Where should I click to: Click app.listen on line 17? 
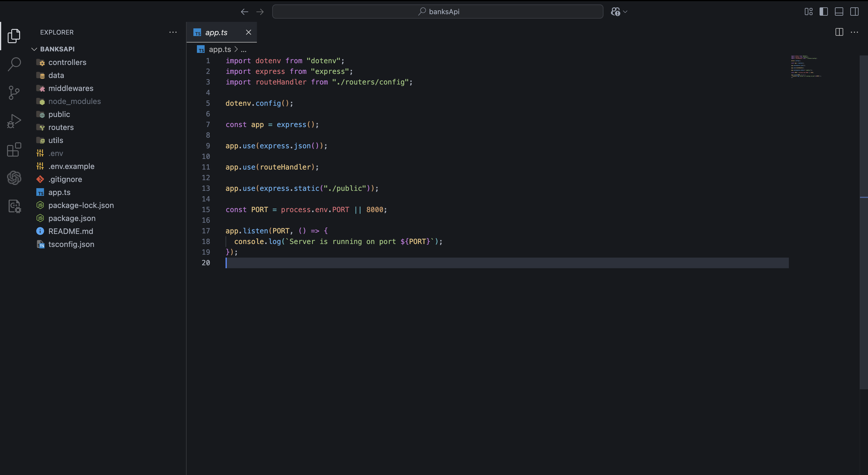(x=247, y=231)
